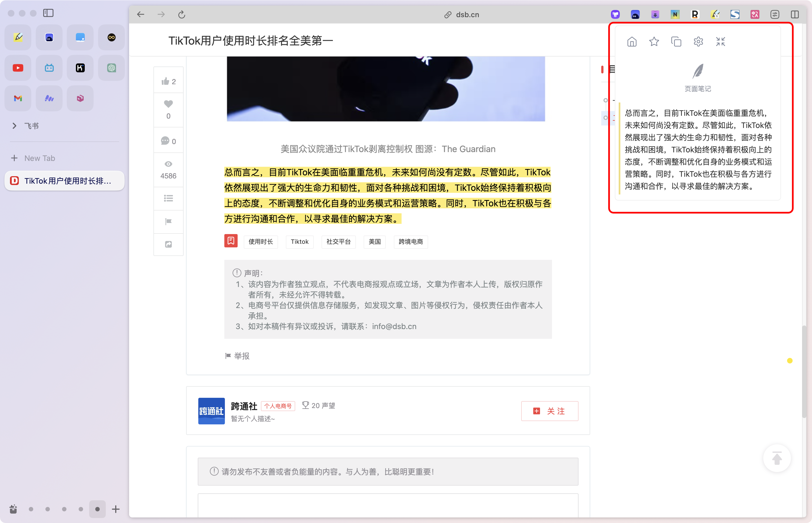Go back to the previous page
The height and width of the screenshot is (523, 812).
click(140, 14)
